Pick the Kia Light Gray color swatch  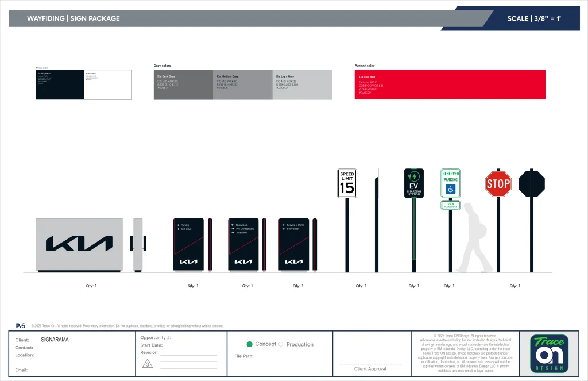[302, 84]
